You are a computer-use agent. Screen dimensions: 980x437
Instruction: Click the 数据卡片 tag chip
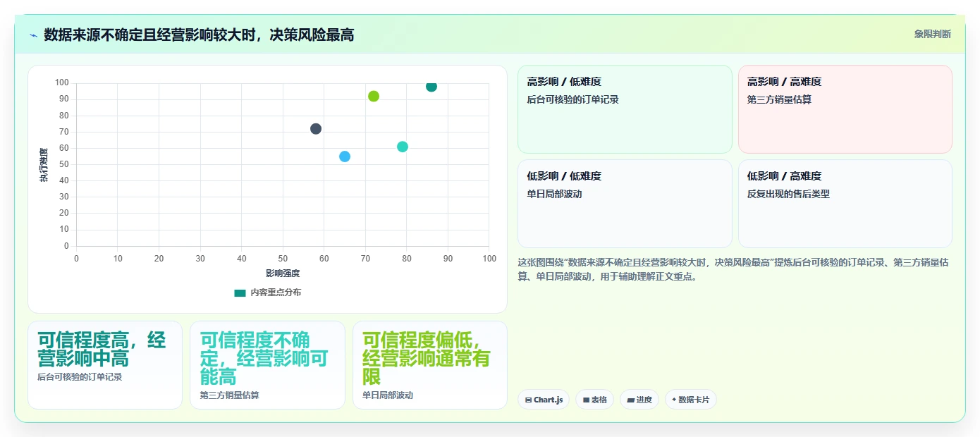[690, 400]
